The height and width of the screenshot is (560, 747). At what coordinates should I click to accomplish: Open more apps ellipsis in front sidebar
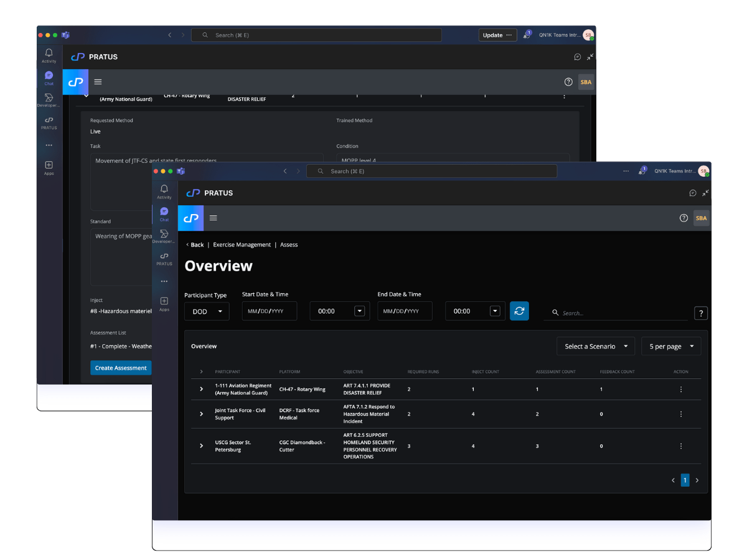tap(164, 281)
